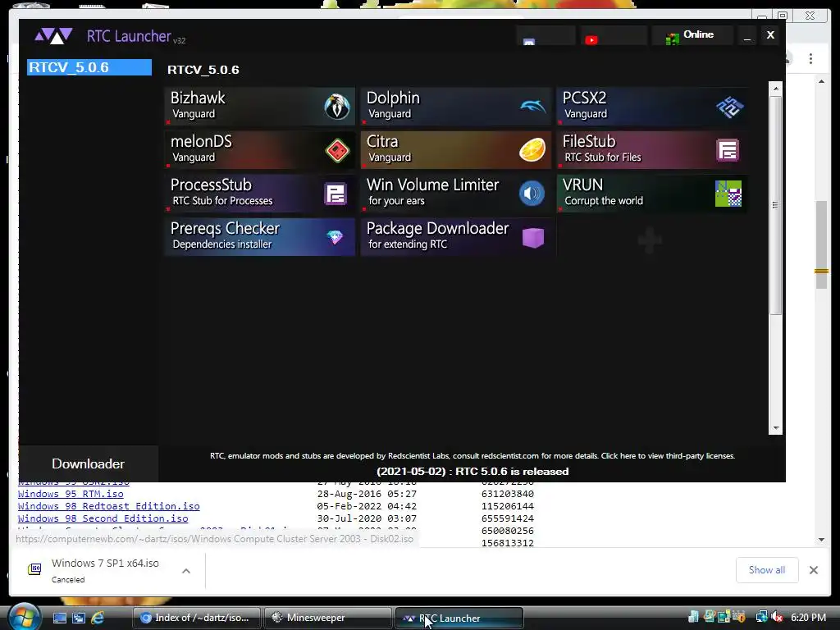
Task: Click Show all downloads button
Action: [767, 570]
